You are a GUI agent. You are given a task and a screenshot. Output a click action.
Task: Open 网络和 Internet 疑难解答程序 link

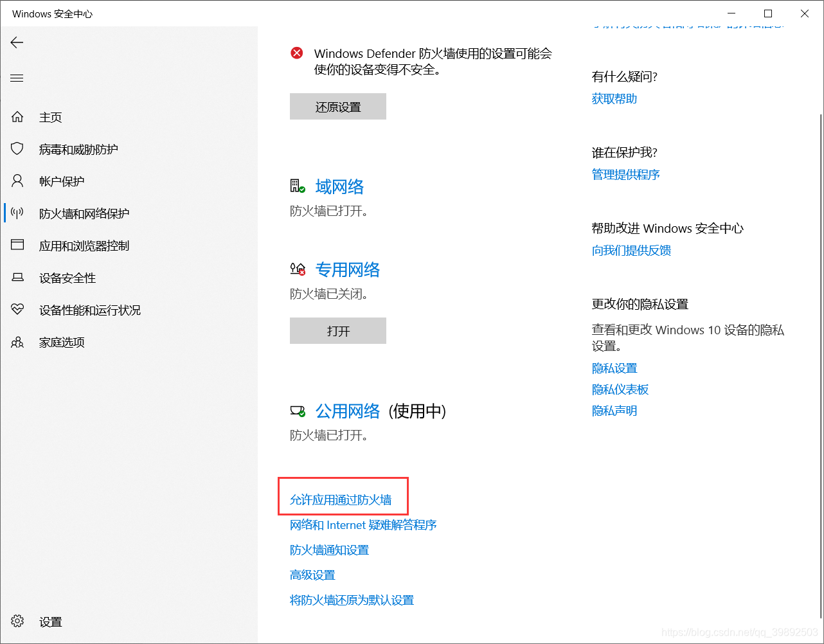tap(363, 525)
